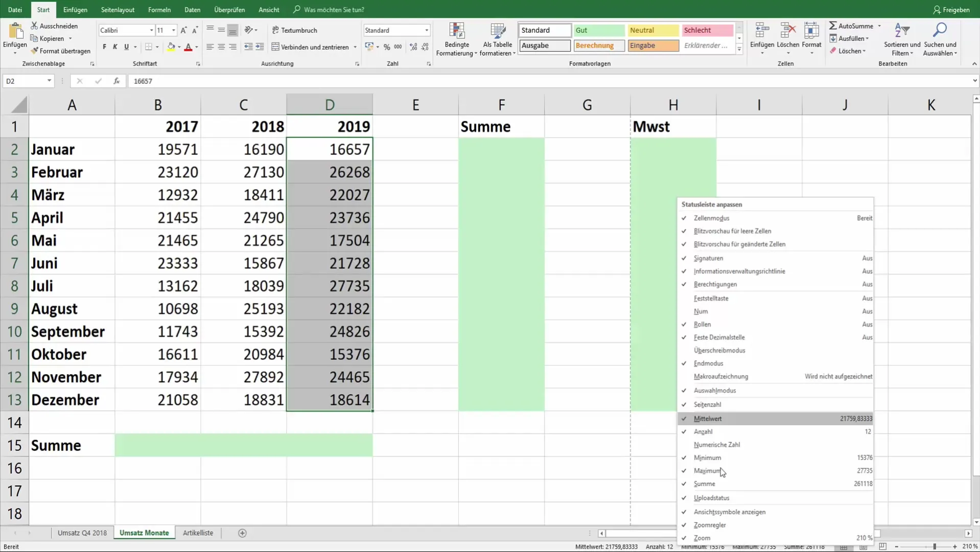The height and width of the screenshot is (552, 980).
Task: Open the Artikelliste sheet tab
Action: coord(198,533)
